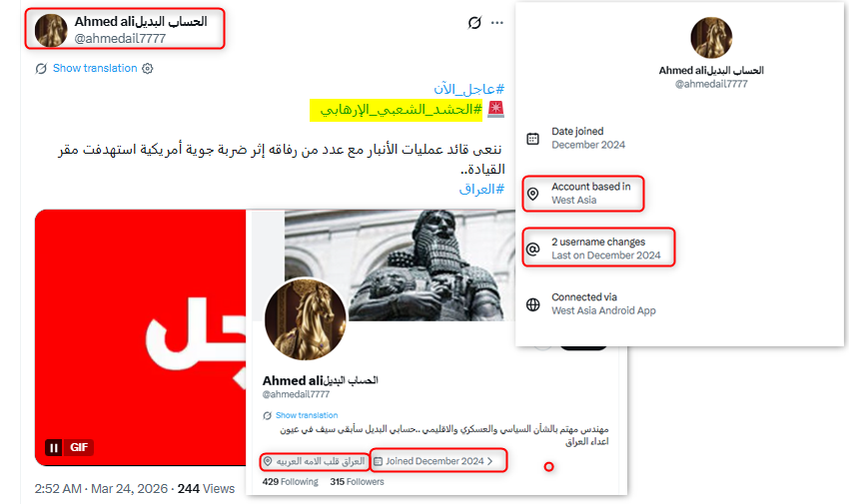Open the tweet author's horse avatar
Image resolution: width=849 pixels, height=504 pixels.
pyautogui.click(x=51, y=30)
